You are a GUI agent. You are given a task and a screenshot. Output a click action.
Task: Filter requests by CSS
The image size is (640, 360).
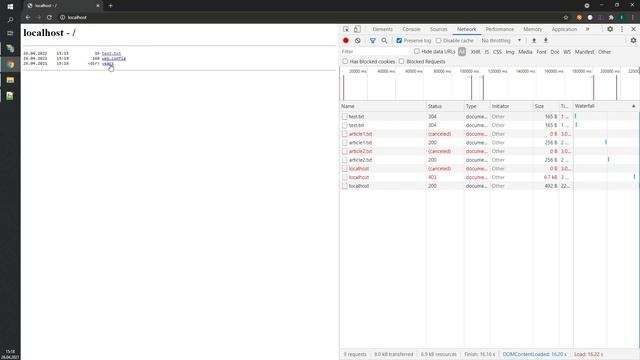coord(497,52)
